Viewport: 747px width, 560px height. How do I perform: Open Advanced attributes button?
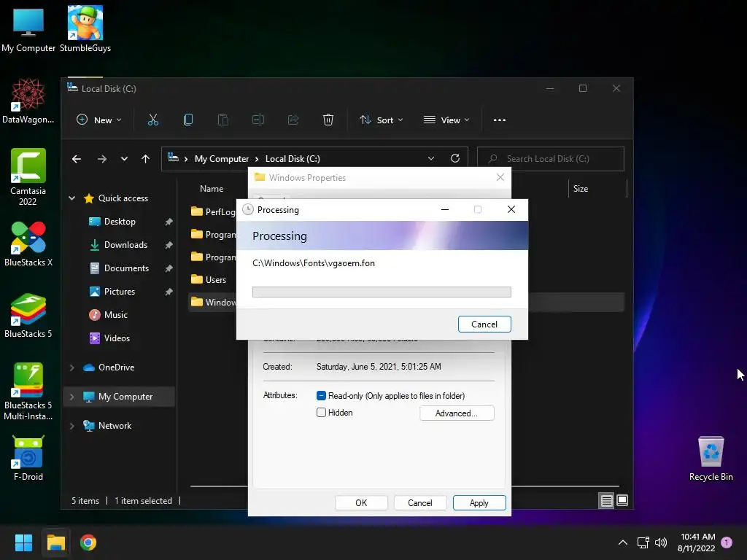(x=457, y=413)
